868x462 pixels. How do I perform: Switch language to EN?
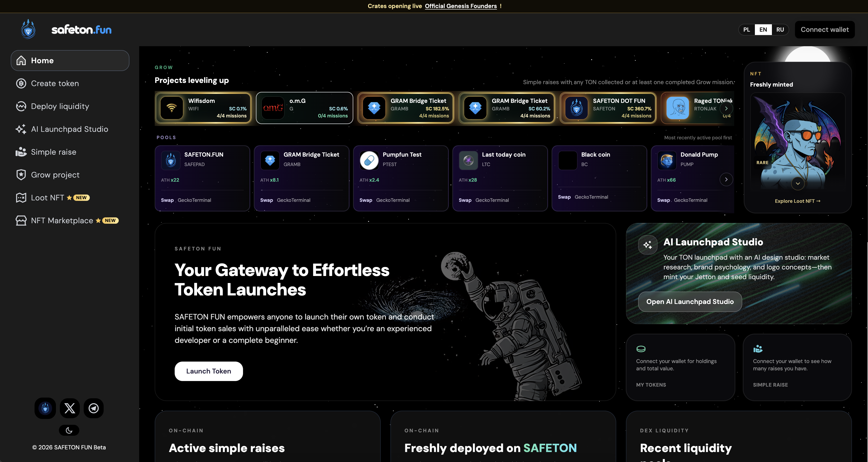click(x=763, y=30)
